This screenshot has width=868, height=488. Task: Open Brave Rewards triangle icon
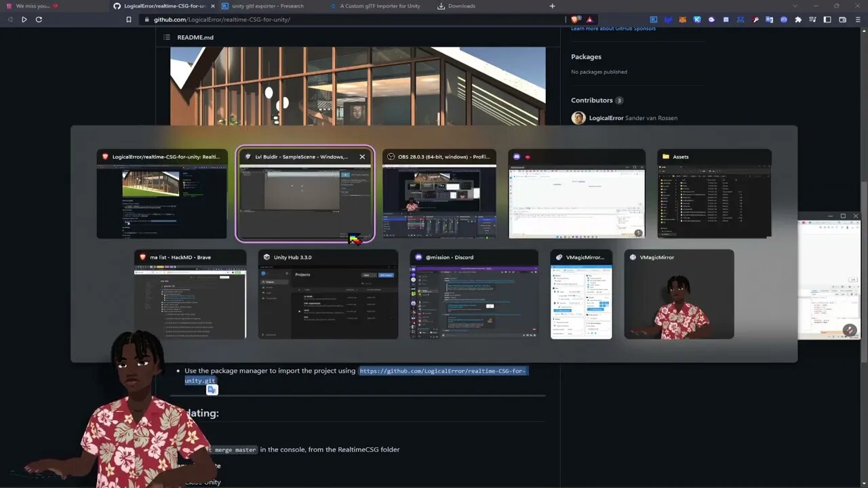pos(589,20)
